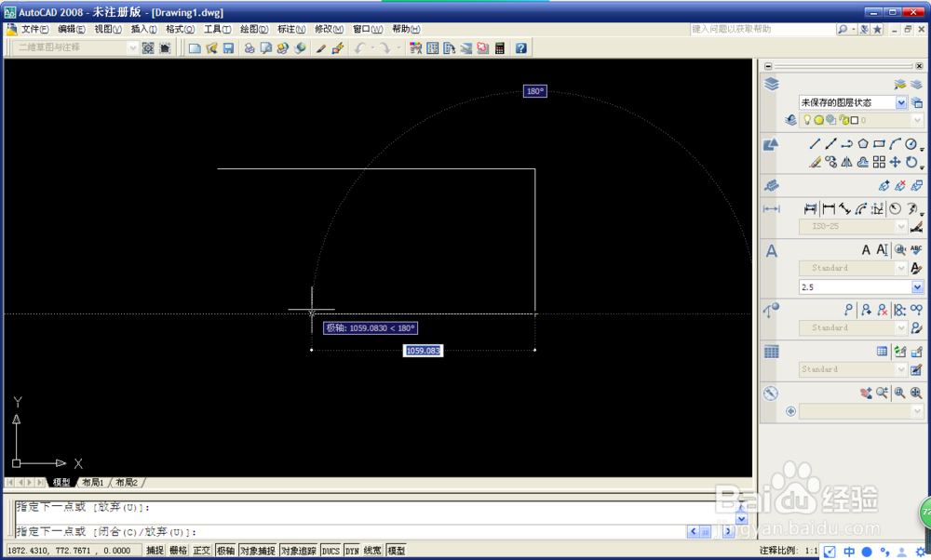Select the Polyline drawing tool
The height and width of the screenshot is (560, 931).
pos(846,143)
